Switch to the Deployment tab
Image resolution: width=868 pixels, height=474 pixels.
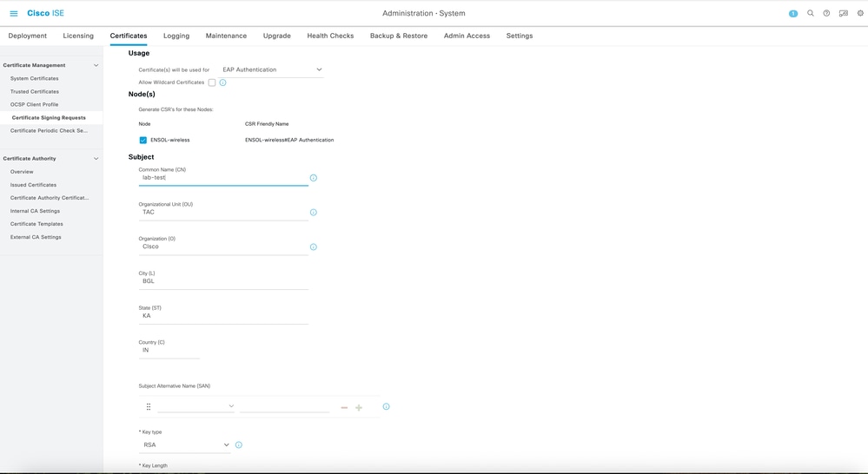[x=28, y=36]
